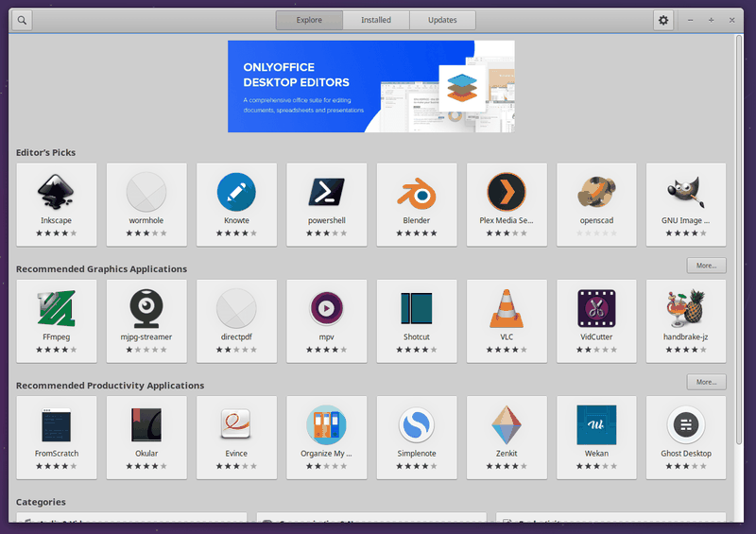The width and height of the screenshot is (756, 534).
Task: Open the Inkscape app icon
Action: pyautogui.click(x=56, y=192)
